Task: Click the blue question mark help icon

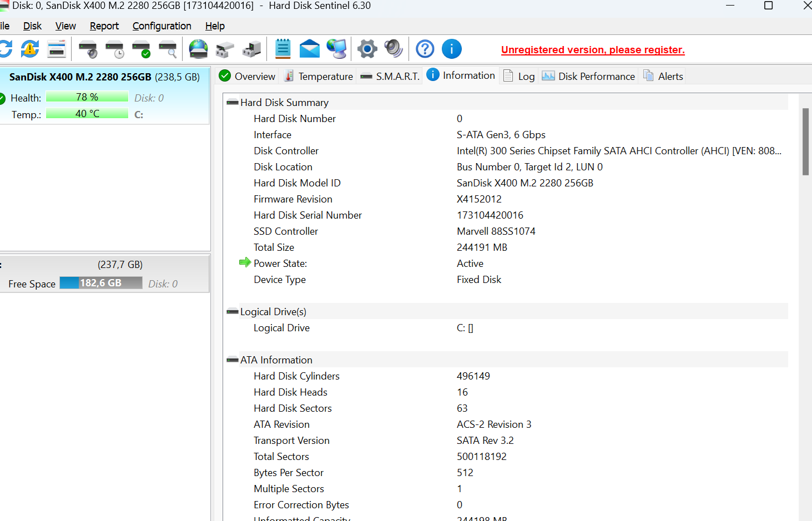Action: [x=425, y=49]
